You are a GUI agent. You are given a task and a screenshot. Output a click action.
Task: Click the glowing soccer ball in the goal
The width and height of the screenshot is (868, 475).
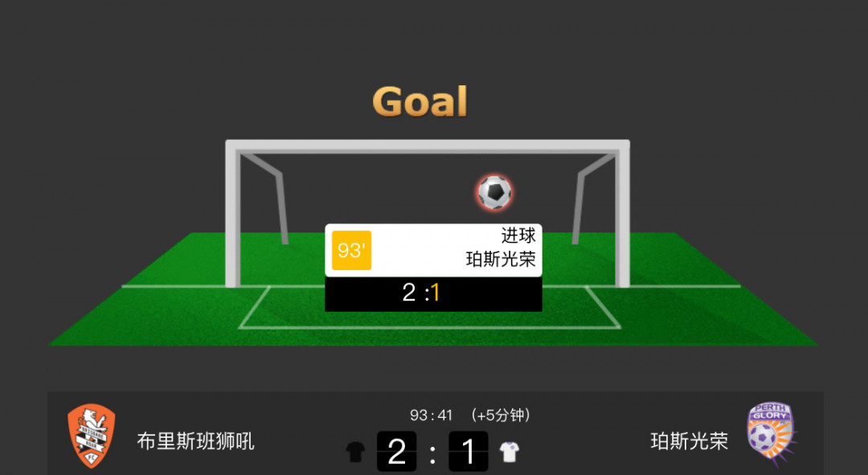pyautogui.click(x=495, y=192)
